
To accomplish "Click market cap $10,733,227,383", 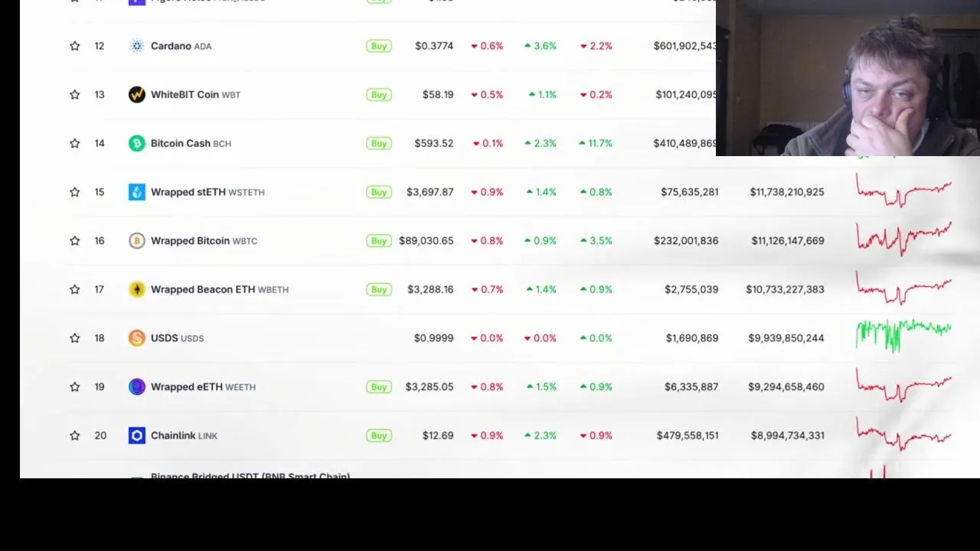I will 786,289.
